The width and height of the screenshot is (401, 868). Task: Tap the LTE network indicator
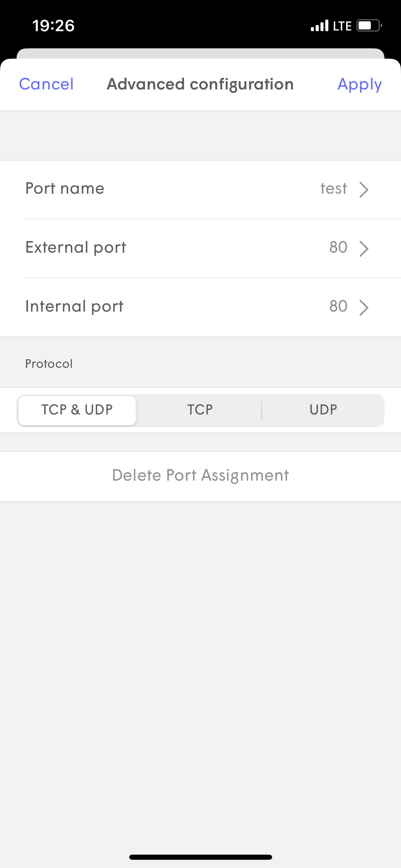pos(342,26)
